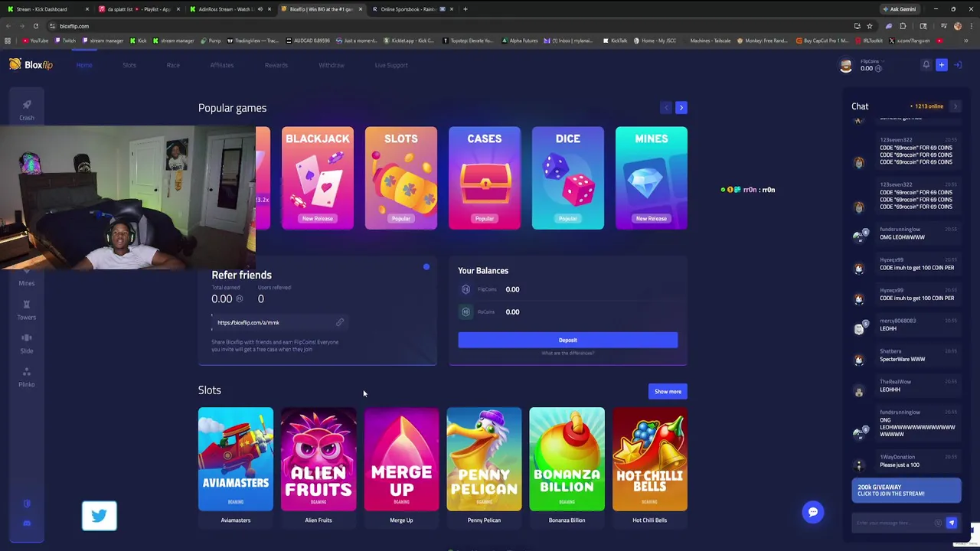Go to Affiliates nav tab

click(222, 65)
